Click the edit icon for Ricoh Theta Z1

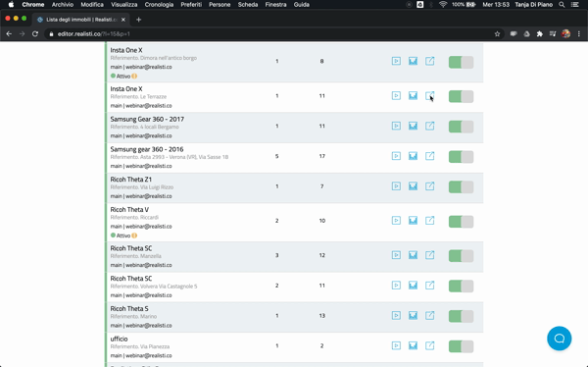430,185
